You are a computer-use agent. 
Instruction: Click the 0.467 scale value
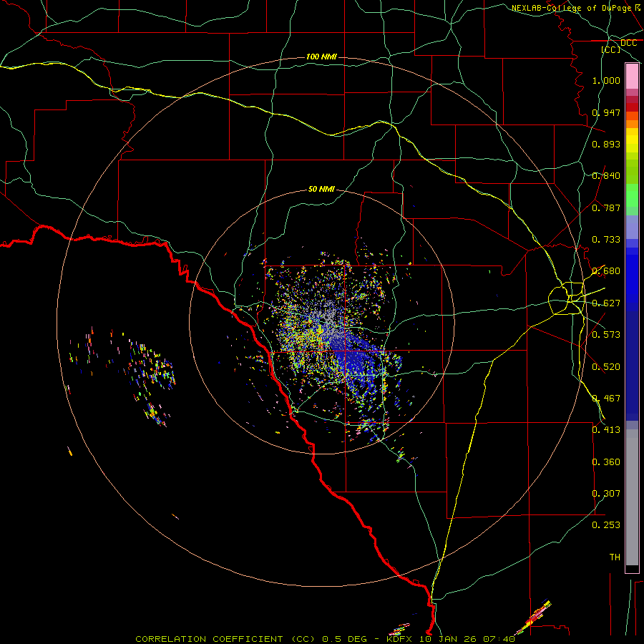[606, 399]
